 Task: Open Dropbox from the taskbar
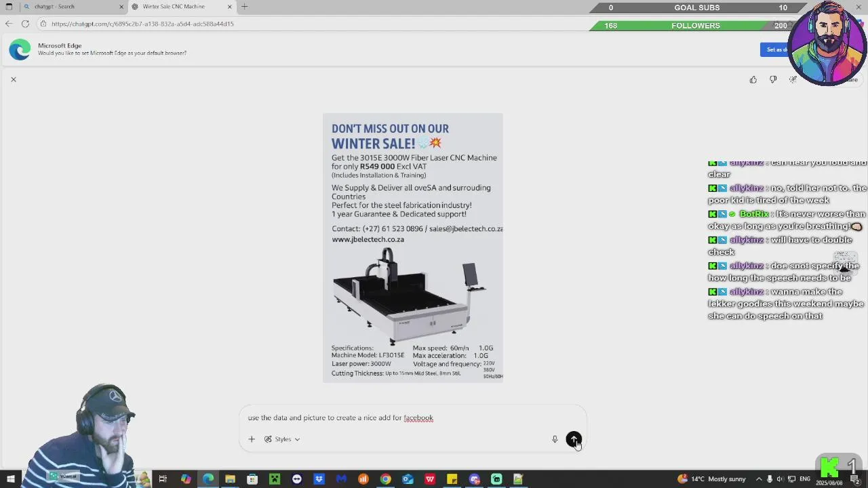pos(319,479)
